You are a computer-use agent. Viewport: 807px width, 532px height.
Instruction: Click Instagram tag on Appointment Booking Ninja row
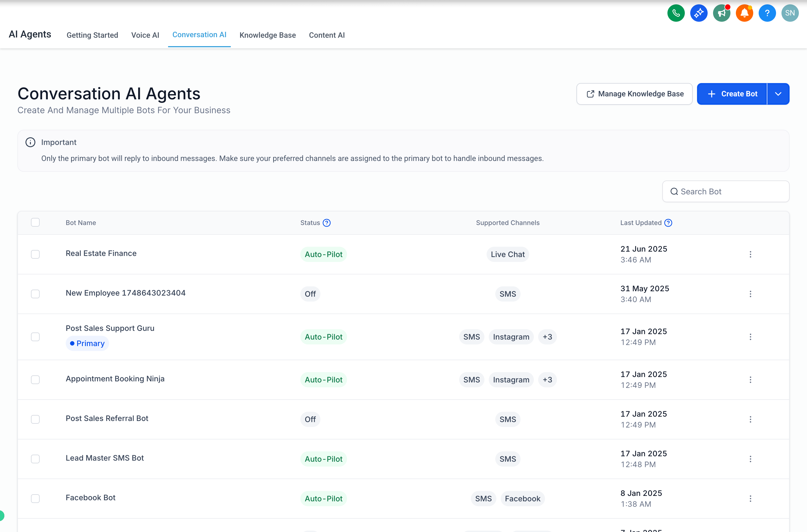[511, 380]
